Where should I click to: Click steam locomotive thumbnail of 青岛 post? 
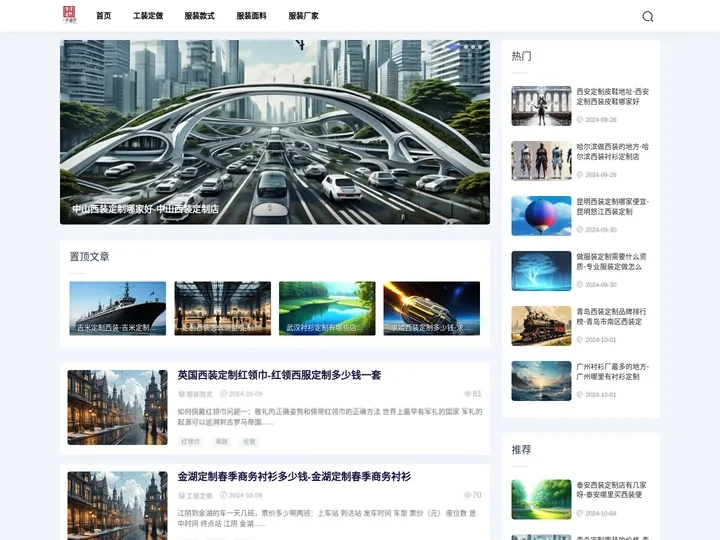click(541, 326)
